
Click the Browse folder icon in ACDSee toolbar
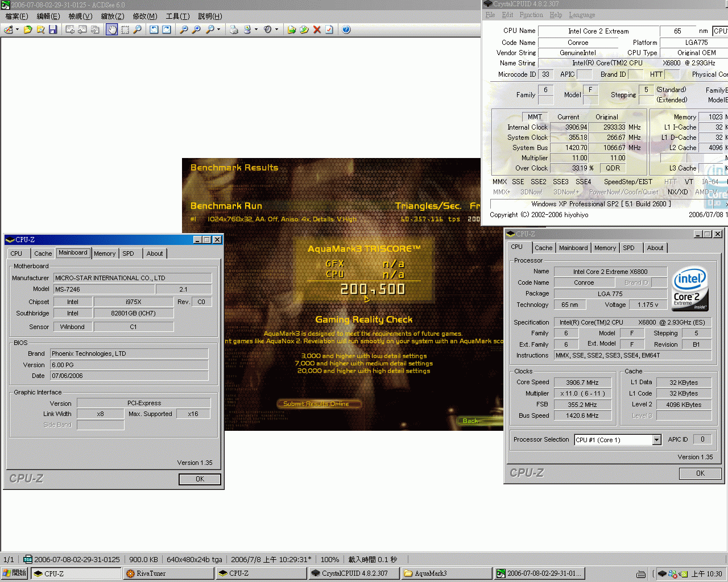[40, 30]
